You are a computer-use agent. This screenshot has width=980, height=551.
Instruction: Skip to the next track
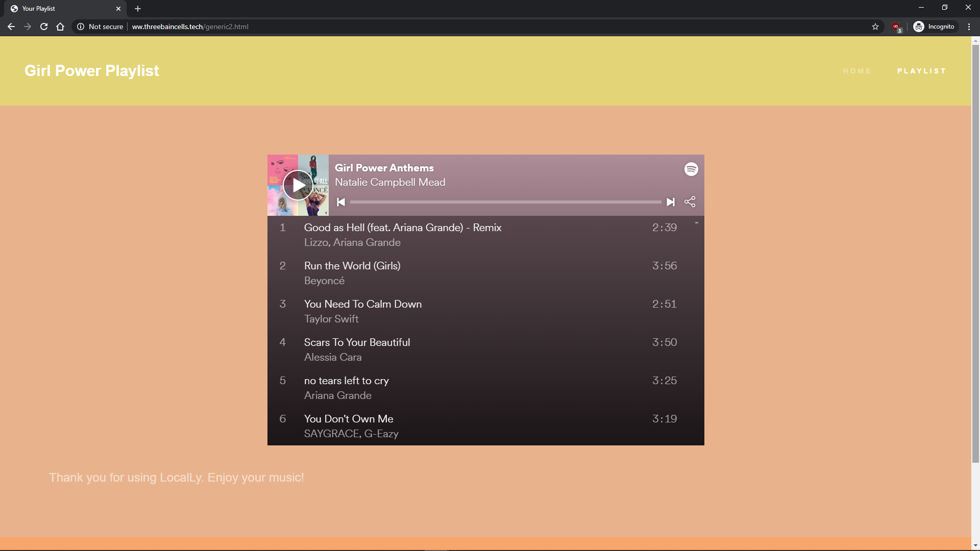point(671,202)
